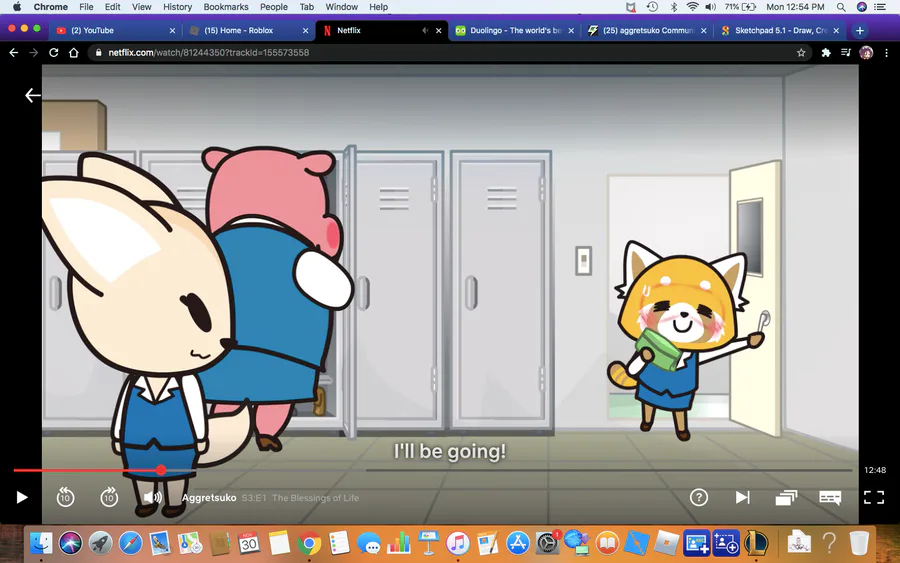Mute the Netflix tab audio indicator
The width and height of the screenshot is (900, 563).
tap(425, 30)
